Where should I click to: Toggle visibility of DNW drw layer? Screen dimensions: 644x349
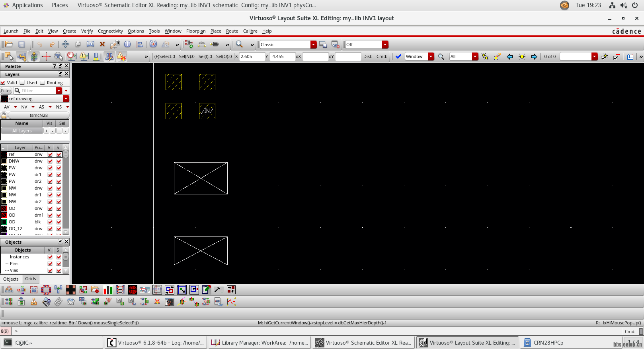click(50, 161)
